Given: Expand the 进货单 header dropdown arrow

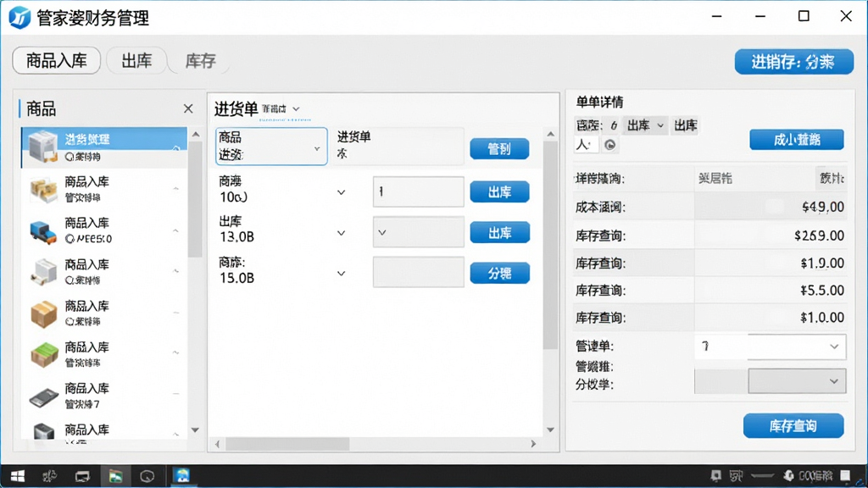Looking at the screenshot, I should 296,109.
